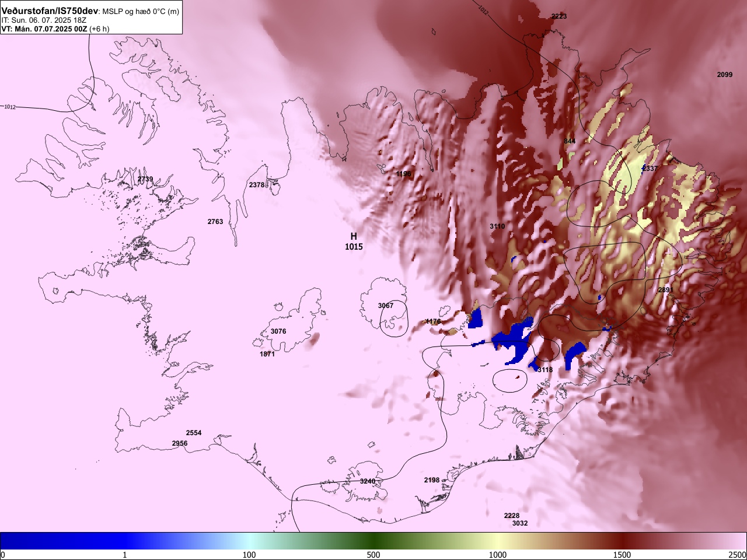
Task: Click the "H" high pressure marker
Action: 354,236
